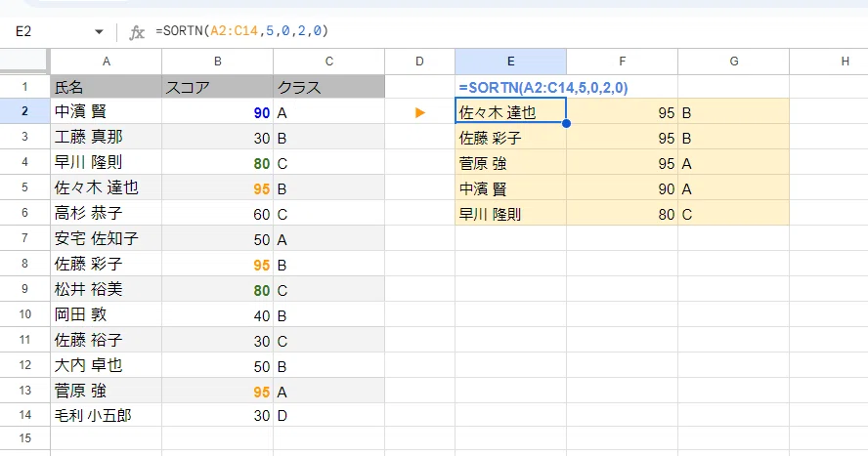Select cell E1 showing SORTN formula text
This screenshot has height=456, width=868.
(511, 87)
